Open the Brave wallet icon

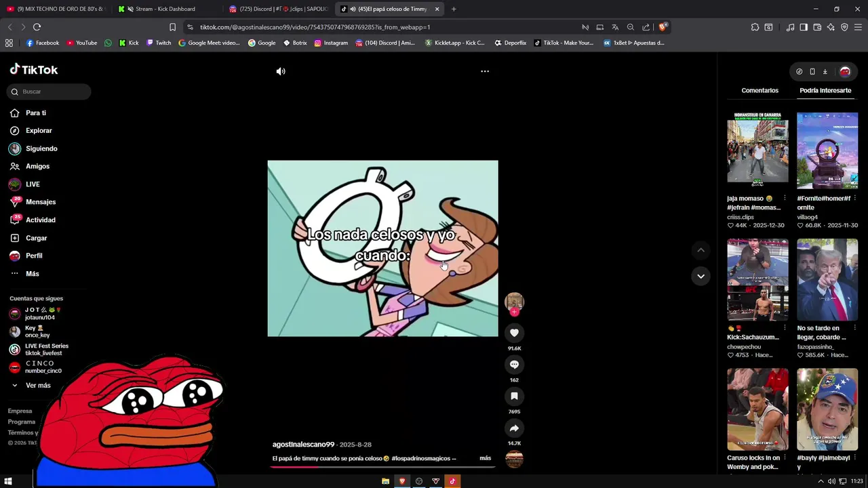(817, 27)
